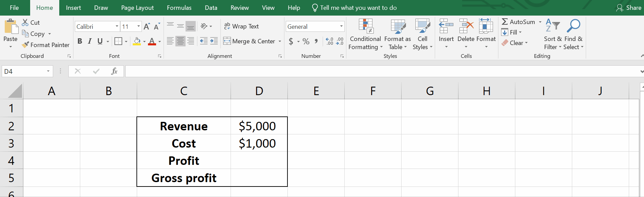Select cell D2 containing $5,000
Image resolution: width=644 pixels, height=197 pixels.
tap(259, 126)
